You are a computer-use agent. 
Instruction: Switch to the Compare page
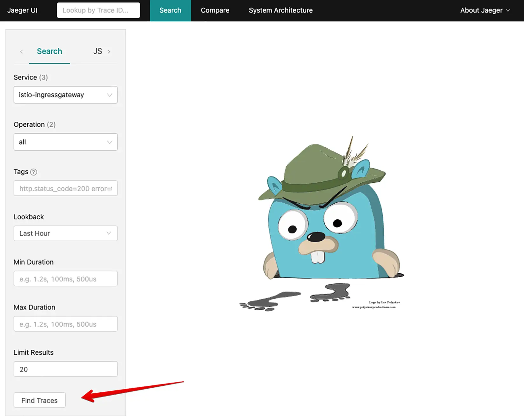[x=215, y=10]
